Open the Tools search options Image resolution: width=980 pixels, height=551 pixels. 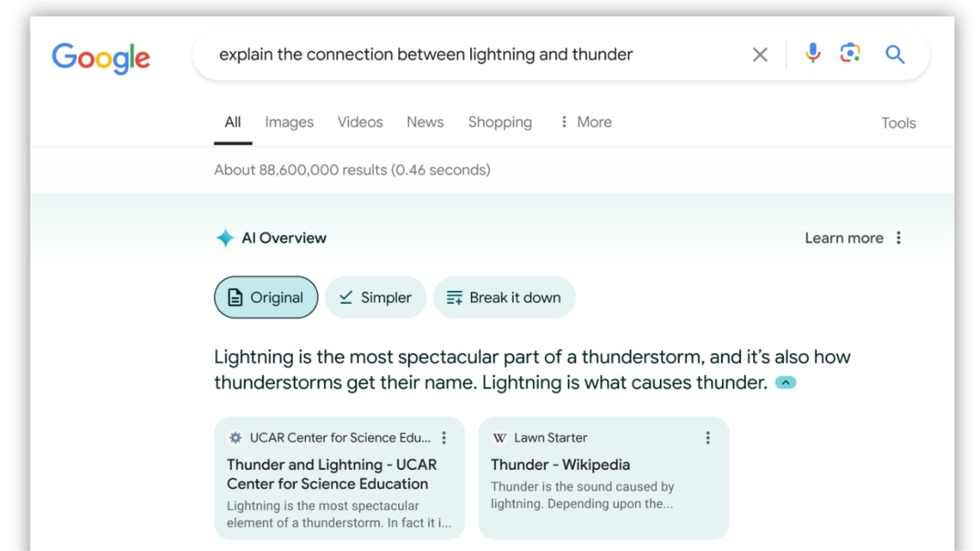pos(898,123)
